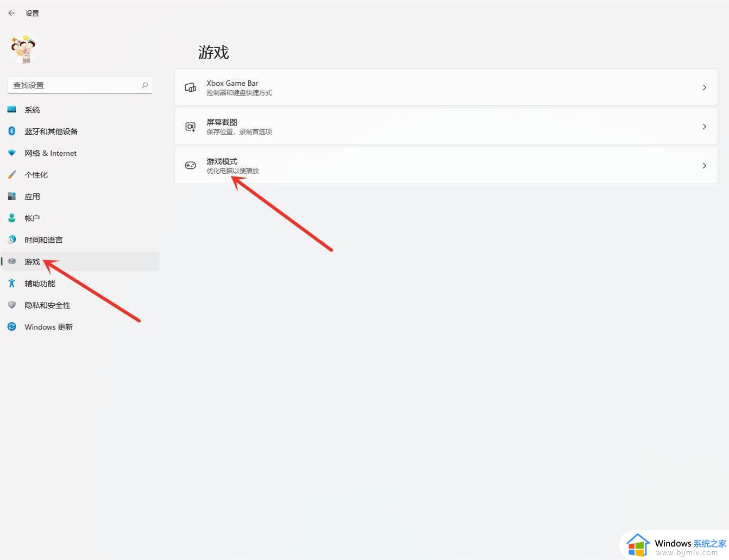
Task: Click the Bluetooth icon in sidebar
Action: [12, 131]
